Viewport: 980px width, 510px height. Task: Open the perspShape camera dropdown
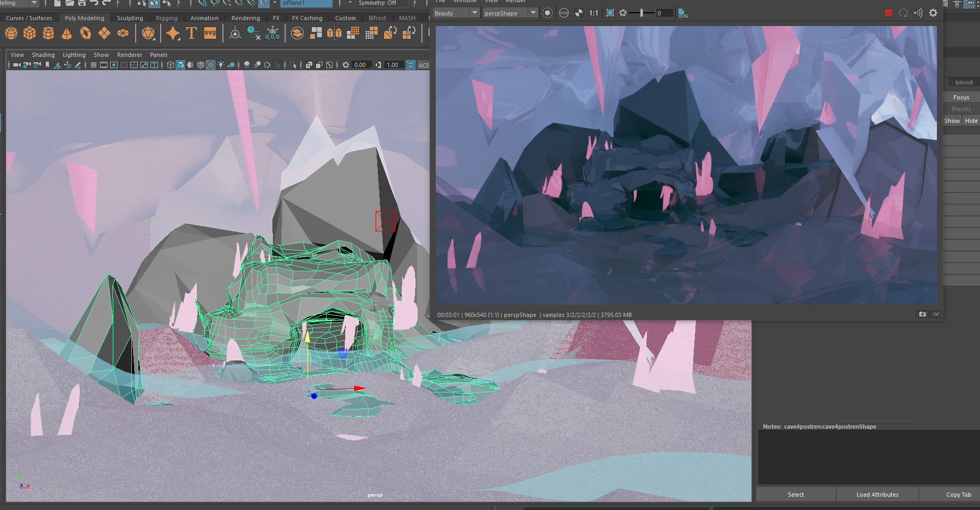click(511, 13)
